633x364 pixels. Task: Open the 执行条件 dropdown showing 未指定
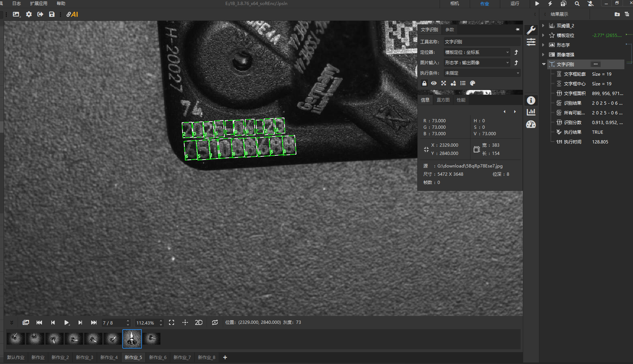click(482, 73)
